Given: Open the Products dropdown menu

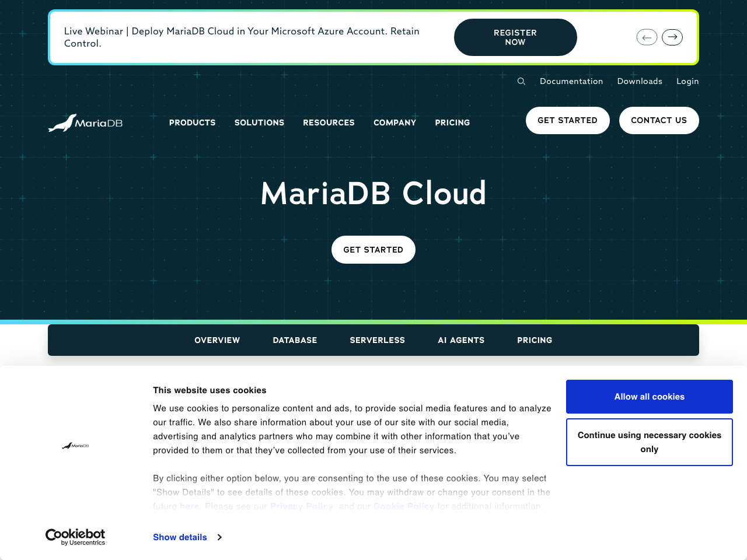Looking at the screenshot, I should [192, 123].
